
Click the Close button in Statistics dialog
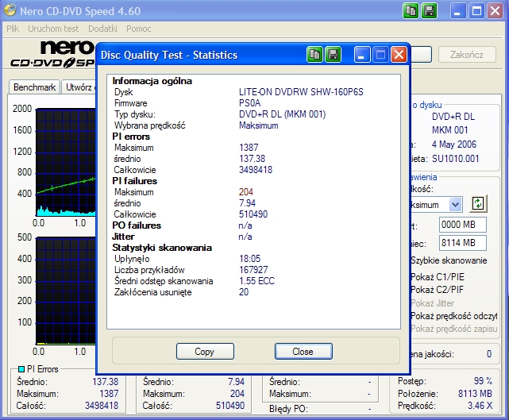pos(303,352)
